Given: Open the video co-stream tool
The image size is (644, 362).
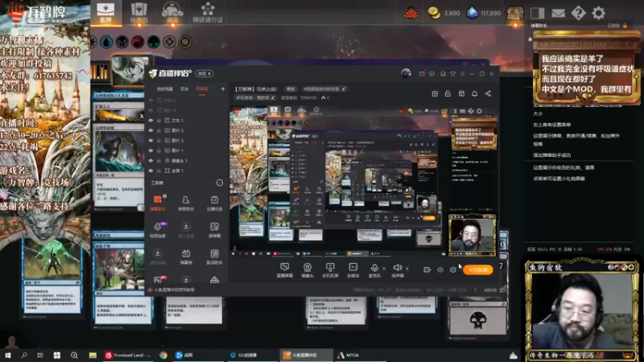Looking at the screenshot, I should [x=158, y=229].
